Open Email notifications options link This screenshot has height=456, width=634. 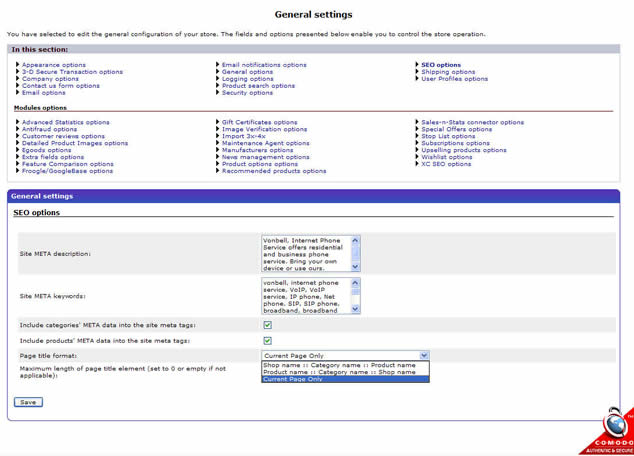click(264, 65)
